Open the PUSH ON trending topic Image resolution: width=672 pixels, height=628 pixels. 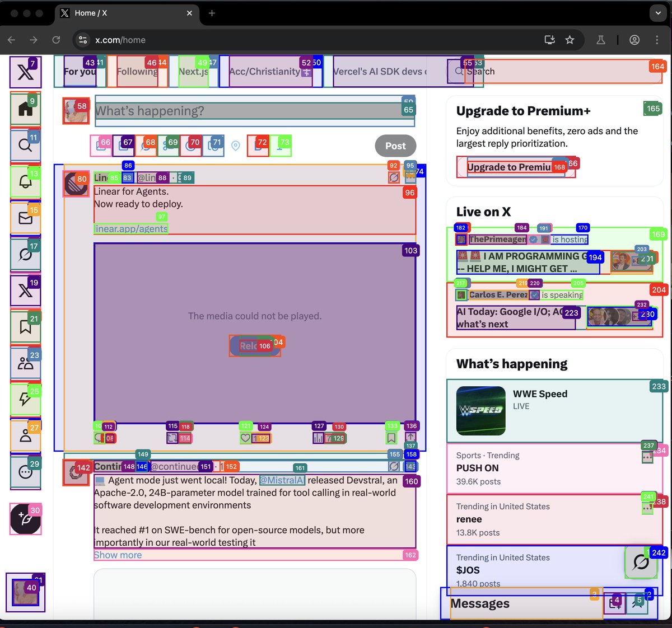pos(554,468)
